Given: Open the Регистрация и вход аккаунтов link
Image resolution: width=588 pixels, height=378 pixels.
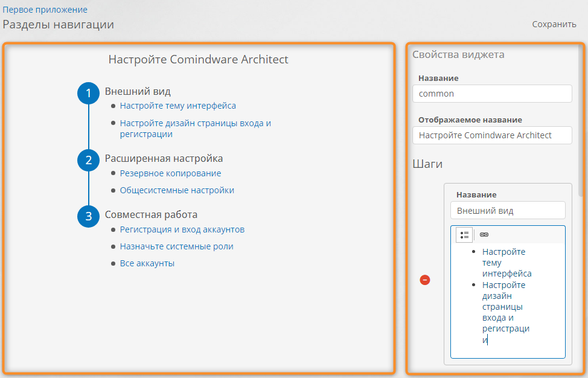Looking at the screenshot, I should pos(182,229).
